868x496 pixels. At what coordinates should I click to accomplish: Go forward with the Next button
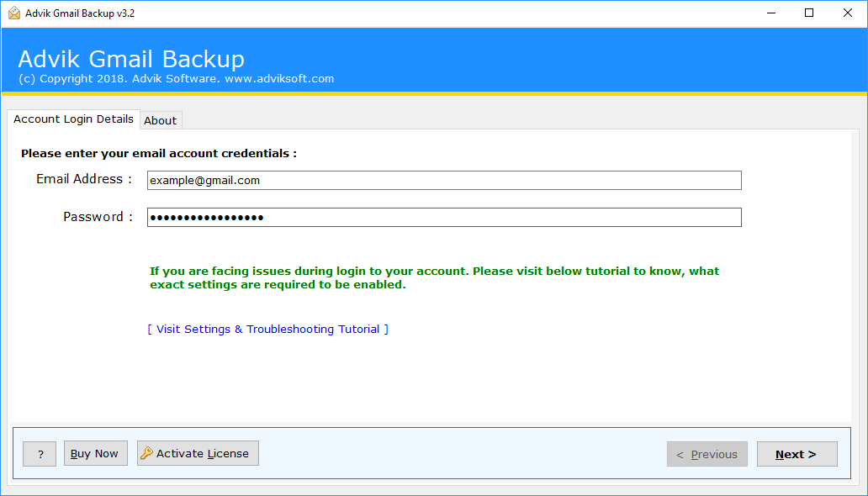(x=797, y=454)
